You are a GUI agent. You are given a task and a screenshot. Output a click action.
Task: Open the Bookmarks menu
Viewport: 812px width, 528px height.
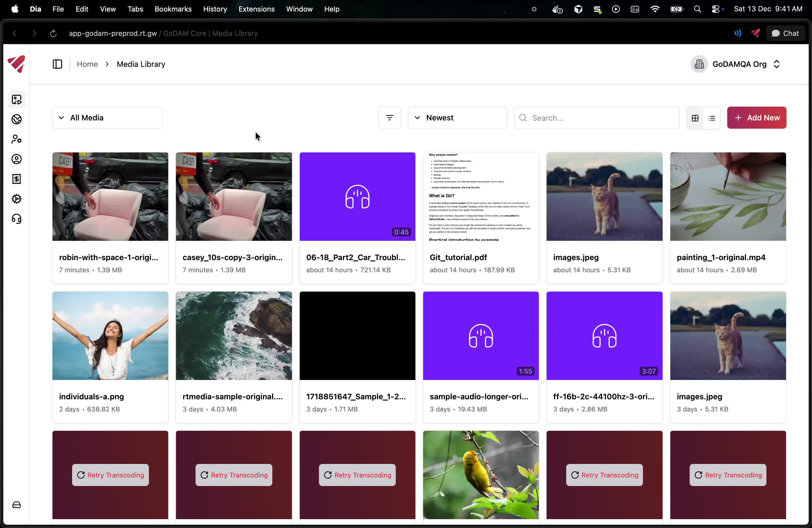(x=173, y=9)
